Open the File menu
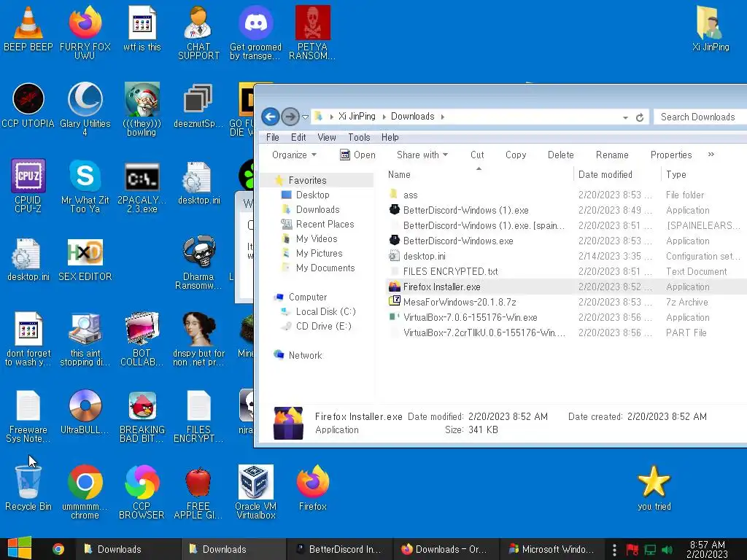747x560 pixels. pyautogui.click(x=273, y=137)
